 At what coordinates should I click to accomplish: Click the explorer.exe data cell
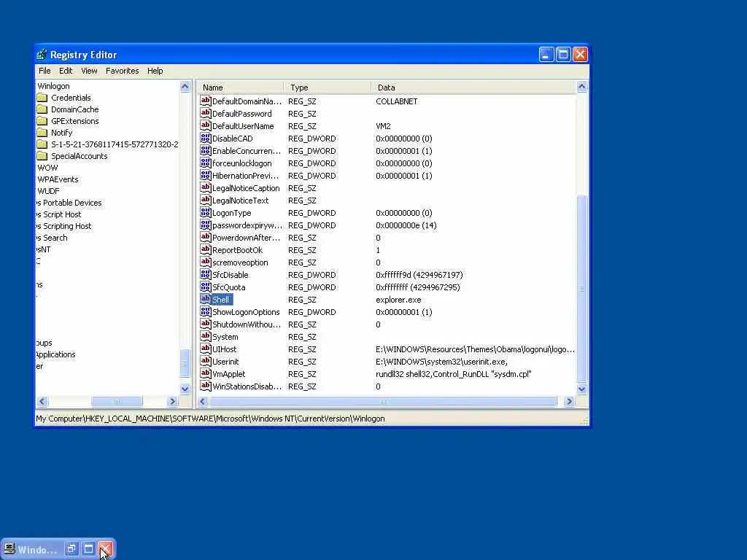(x=398, y=300)
